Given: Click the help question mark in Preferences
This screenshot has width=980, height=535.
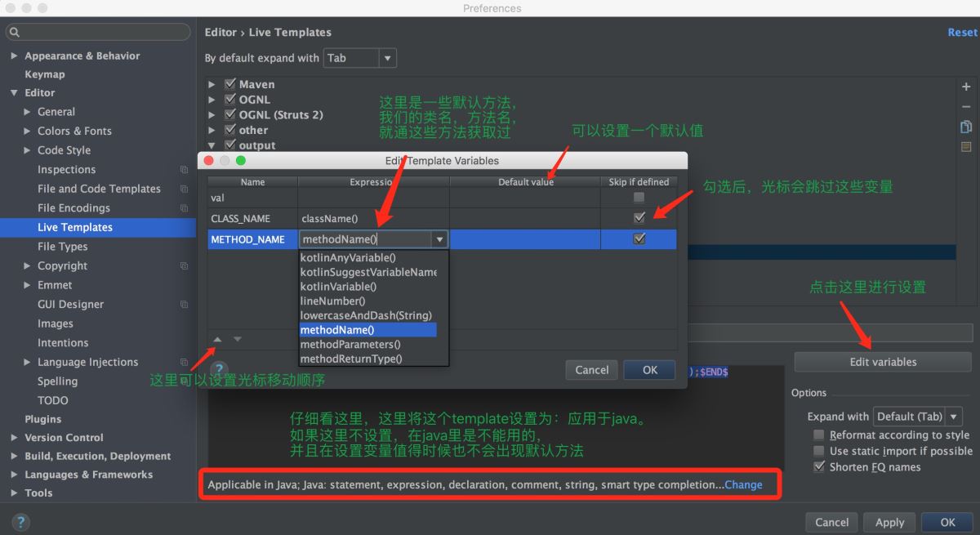Looking at the screenshot, I should point(20,522).
